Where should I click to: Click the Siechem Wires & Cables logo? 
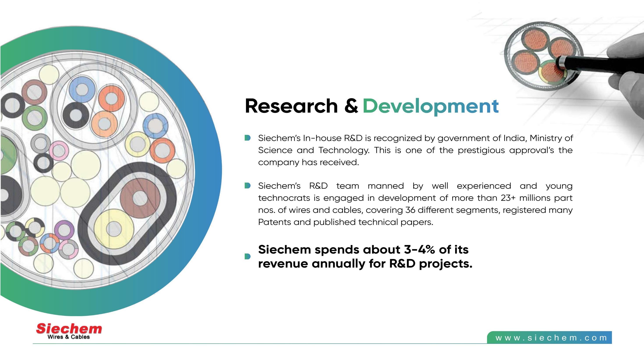pos(69,331)
